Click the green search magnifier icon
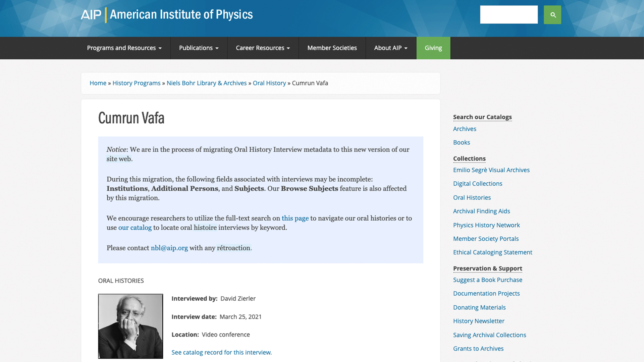This screenshot has width=644, height=362. pos(552,15)
